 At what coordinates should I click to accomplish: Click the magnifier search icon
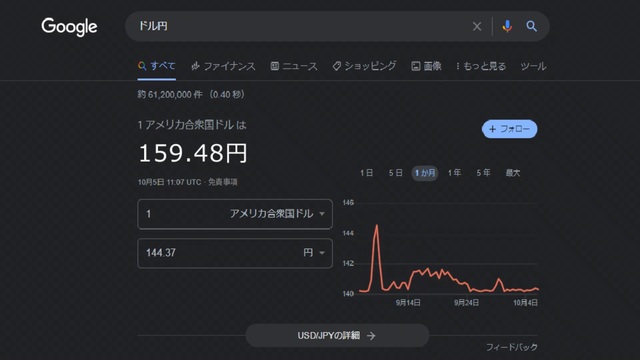click(531, 27)
